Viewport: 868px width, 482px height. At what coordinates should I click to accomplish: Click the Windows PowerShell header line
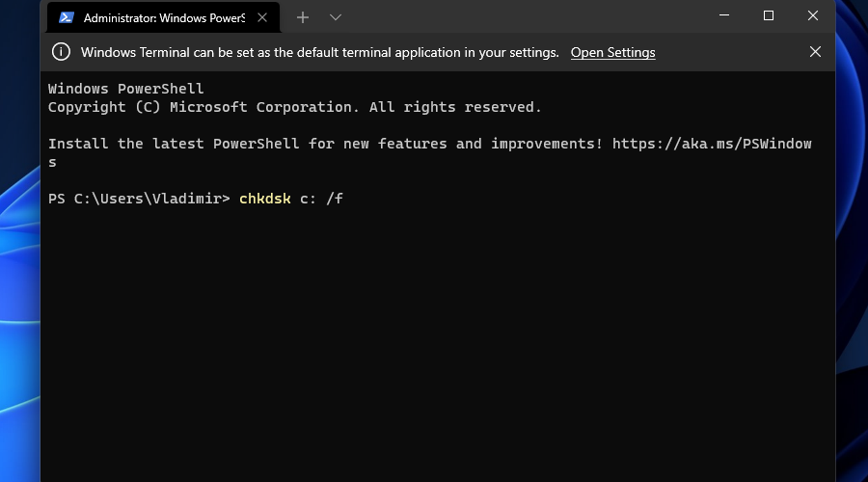[125, 89]
